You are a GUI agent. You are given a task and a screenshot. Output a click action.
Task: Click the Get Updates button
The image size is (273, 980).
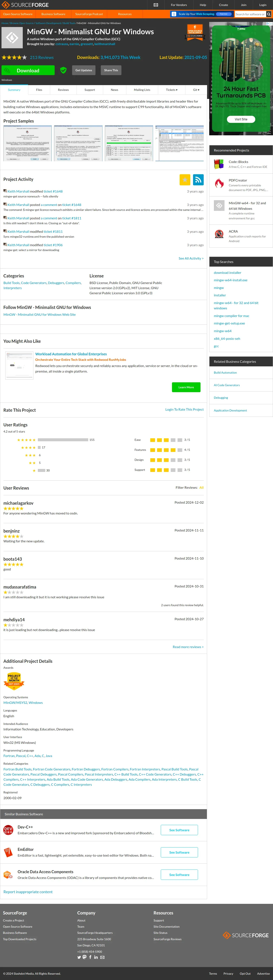[84, 70]
